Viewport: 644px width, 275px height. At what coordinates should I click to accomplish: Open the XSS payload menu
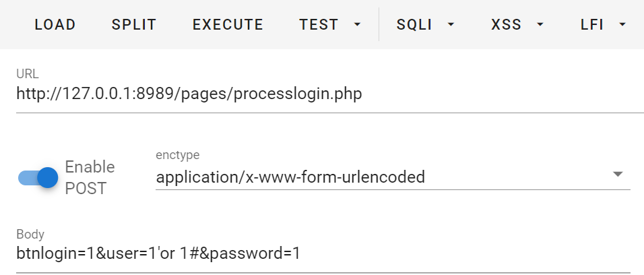click(x=507, y=25)
